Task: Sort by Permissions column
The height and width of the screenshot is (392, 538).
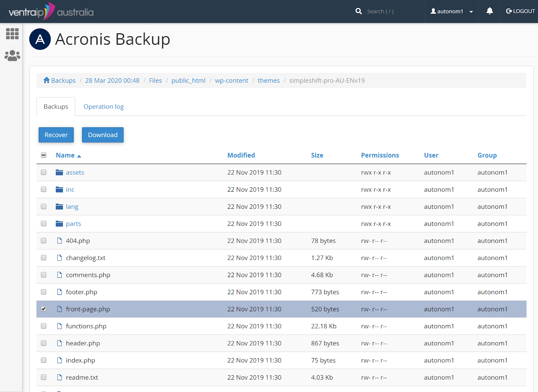Action: [380, 155]
